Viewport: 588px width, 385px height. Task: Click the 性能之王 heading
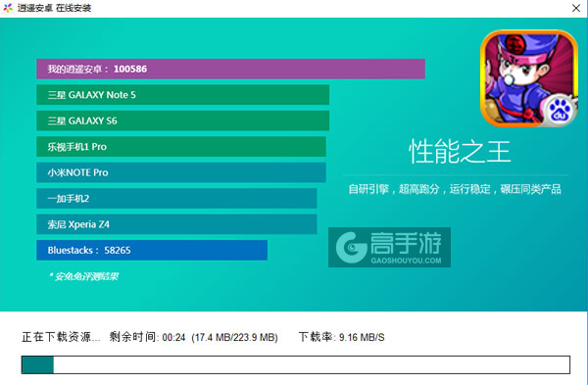point(460,152)
